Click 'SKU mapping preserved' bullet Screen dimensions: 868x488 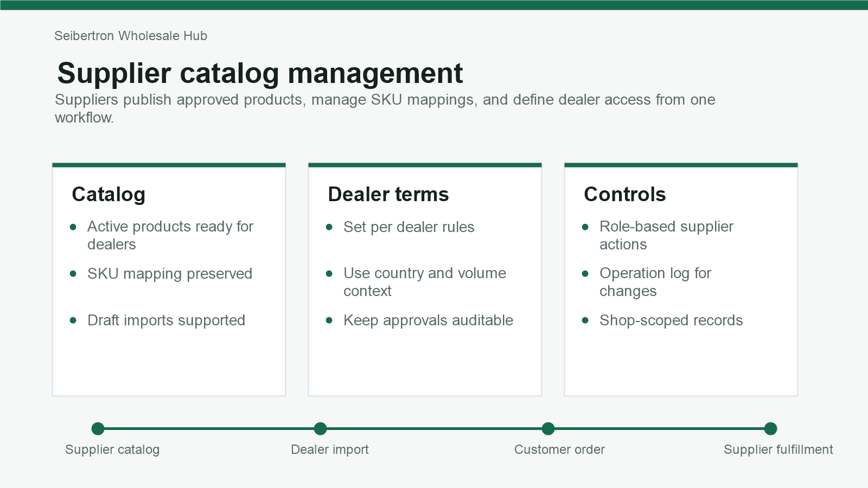tap(170, 274)
